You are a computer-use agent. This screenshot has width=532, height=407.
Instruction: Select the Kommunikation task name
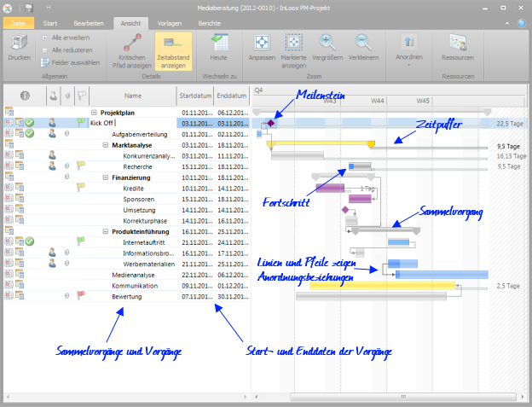tap(135, 286)
